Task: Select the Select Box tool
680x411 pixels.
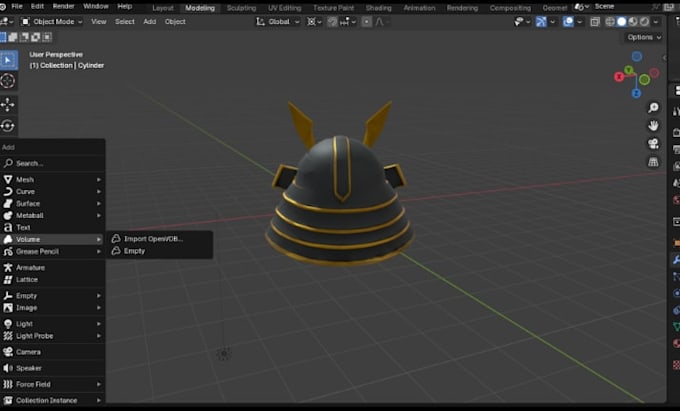Action: [x=8, y=60]
